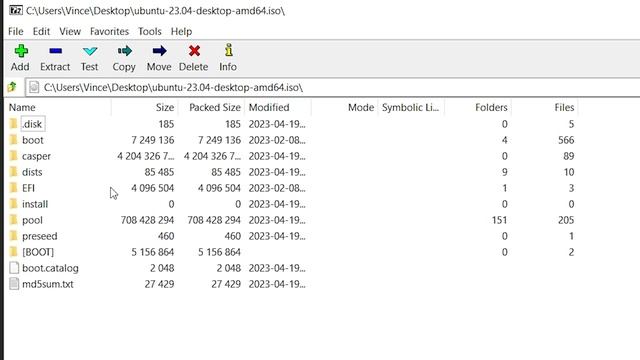Click casper files count 89
The width and height of the screenshot is (640, 360).
click(569, 156)
